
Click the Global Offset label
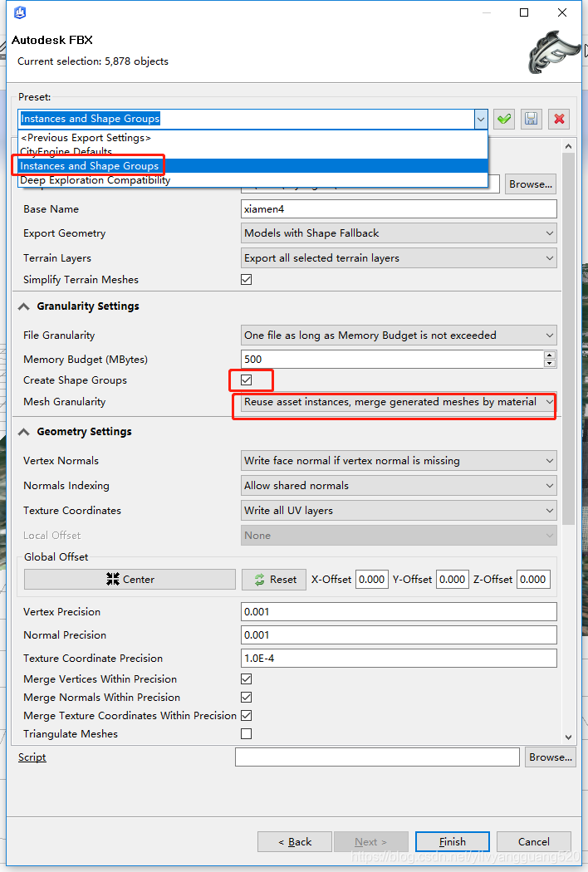tap(56, 557)
